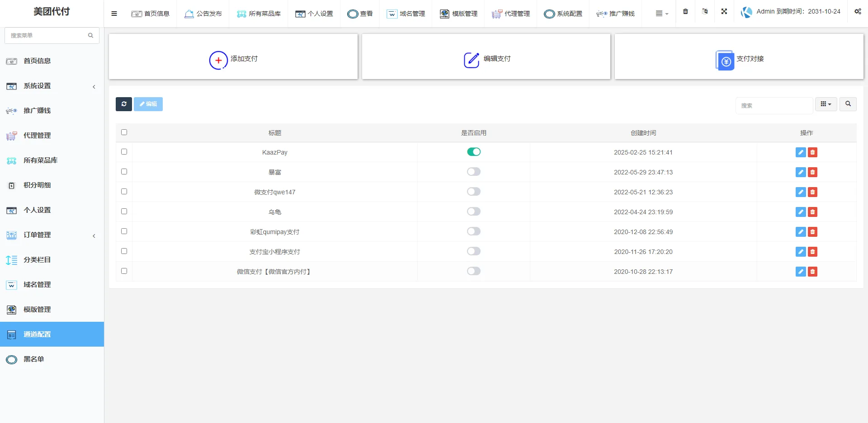
Task: Collapse sidebar with the hamburger menu icon
Action: coord(114,14)
